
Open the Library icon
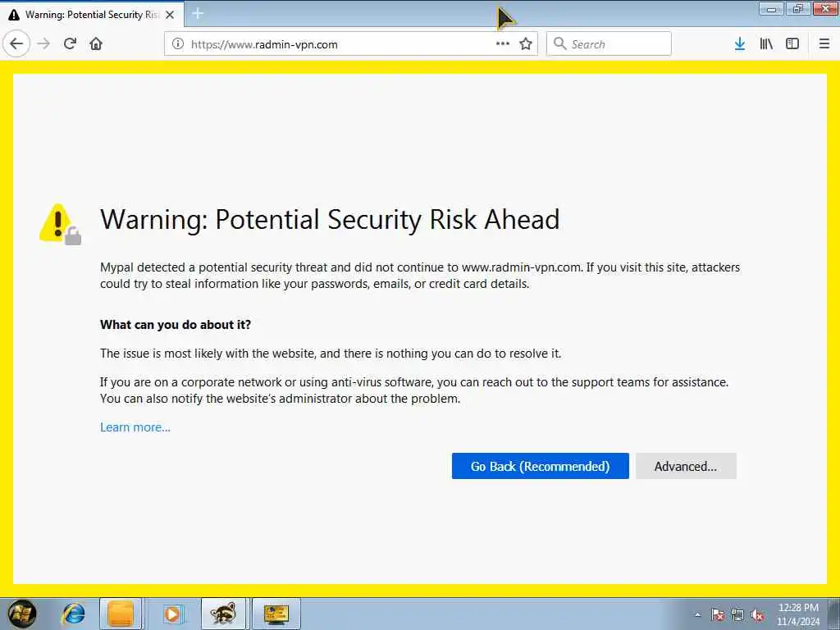pos(766,44)
